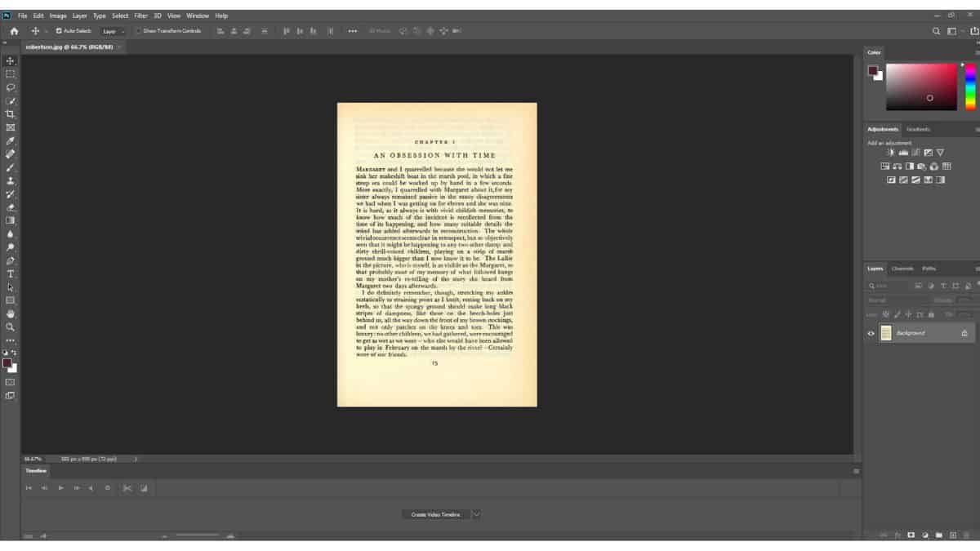Select the Zoom tool in toolbar
The image size is (980, 551).
(x=11, y=327)
